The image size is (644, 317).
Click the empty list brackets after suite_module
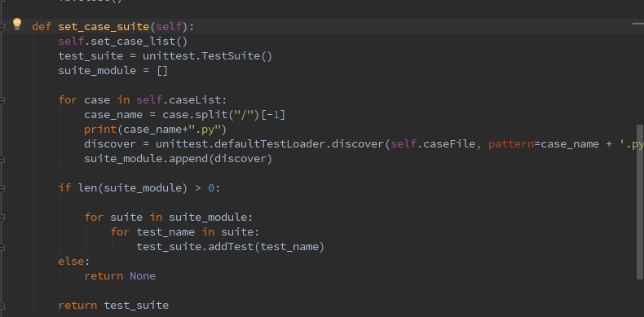click(x=162, y=71)
